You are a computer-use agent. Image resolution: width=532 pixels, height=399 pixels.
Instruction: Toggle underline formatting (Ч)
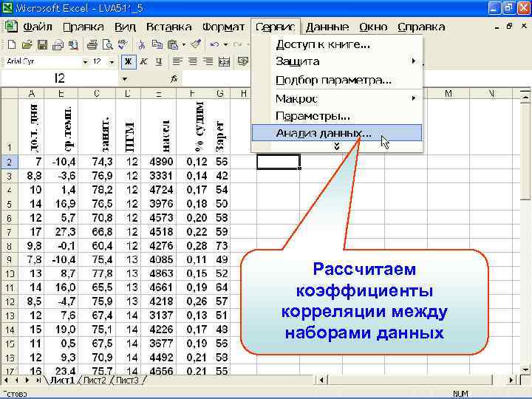coord(159,62)
